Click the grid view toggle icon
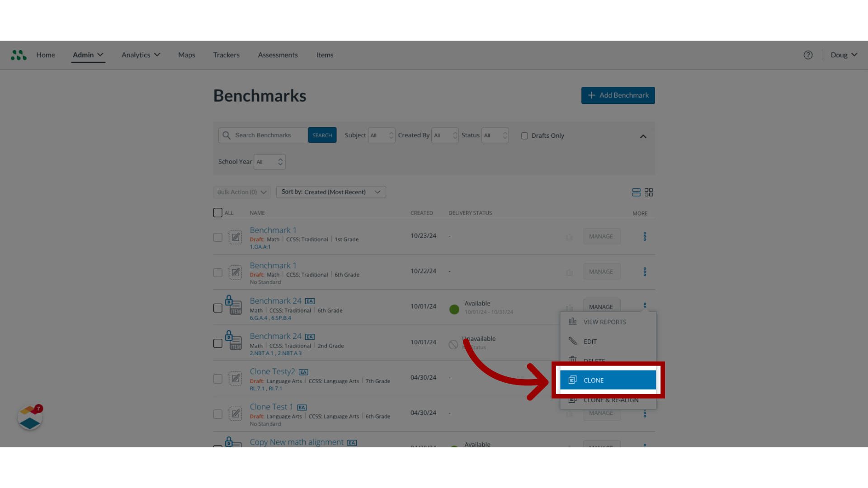The height and width of the screenshot is (488, 868). coord(649,192)
